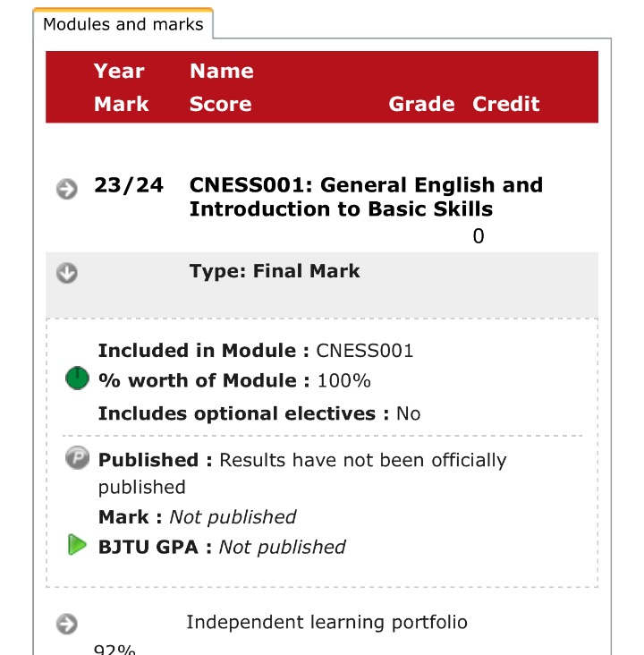The width and height of the screenshot is (644, 655).
Task: Click the green BJTU GPA play icon
Action: tap(77, 545)
